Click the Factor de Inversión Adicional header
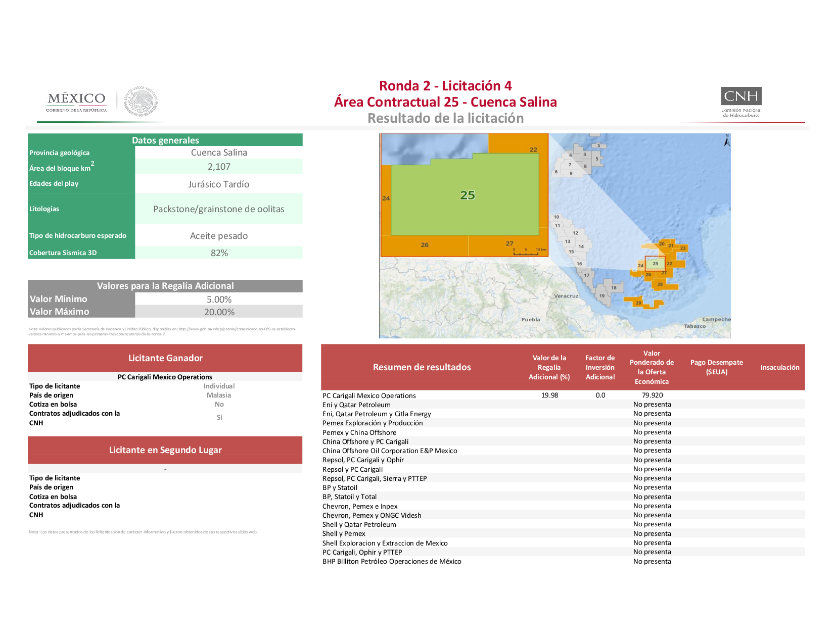This screenshot has height=644, width=834. tap(600, 367)
